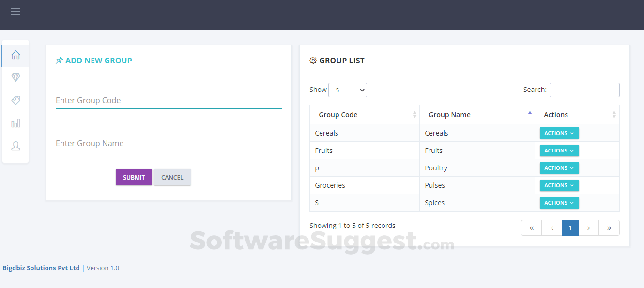Image resolution: width=644 pixels, height=288 pixels.
Task: Go to the next page
Action: tap(588, 228)
